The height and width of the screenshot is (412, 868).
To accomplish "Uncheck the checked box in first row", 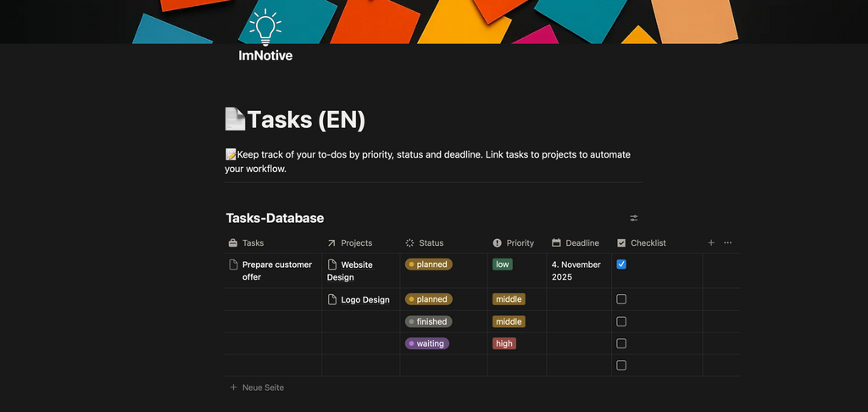I will click(x=621, y=264).
